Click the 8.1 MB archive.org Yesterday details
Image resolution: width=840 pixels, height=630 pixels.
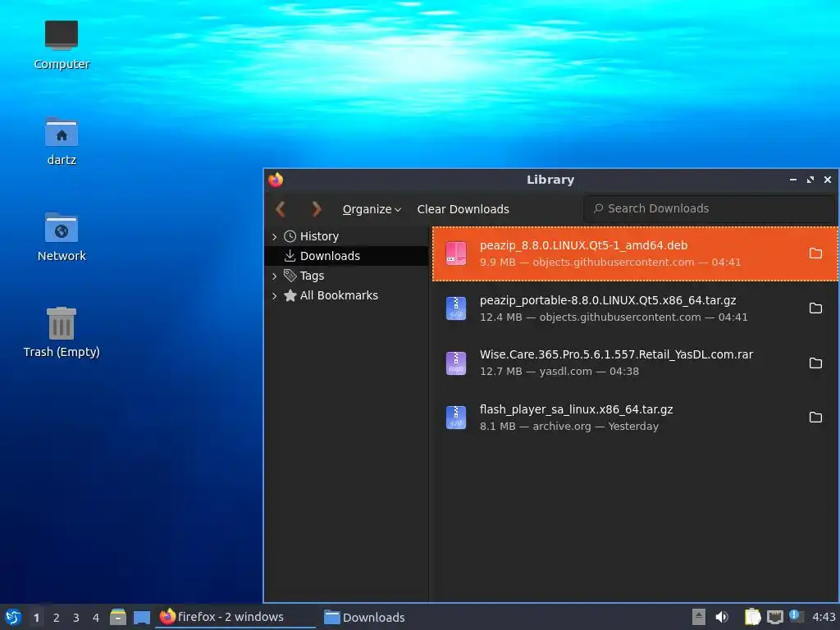click(x=569, y=427)
